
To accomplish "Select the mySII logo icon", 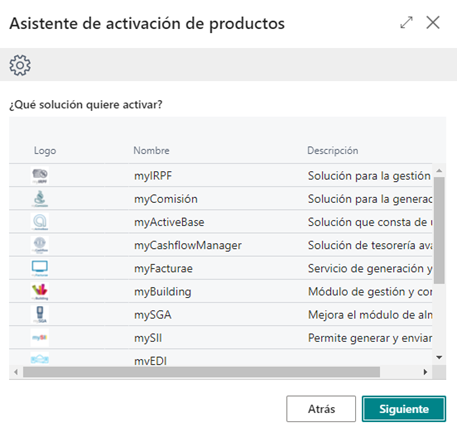I will tap(40, 338).
